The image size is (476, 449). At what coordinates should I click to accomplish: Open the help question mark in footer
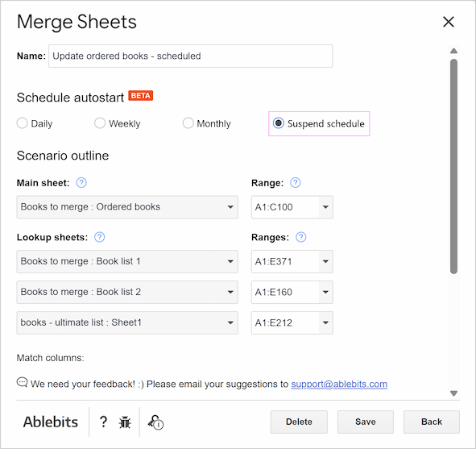[103, 422]
